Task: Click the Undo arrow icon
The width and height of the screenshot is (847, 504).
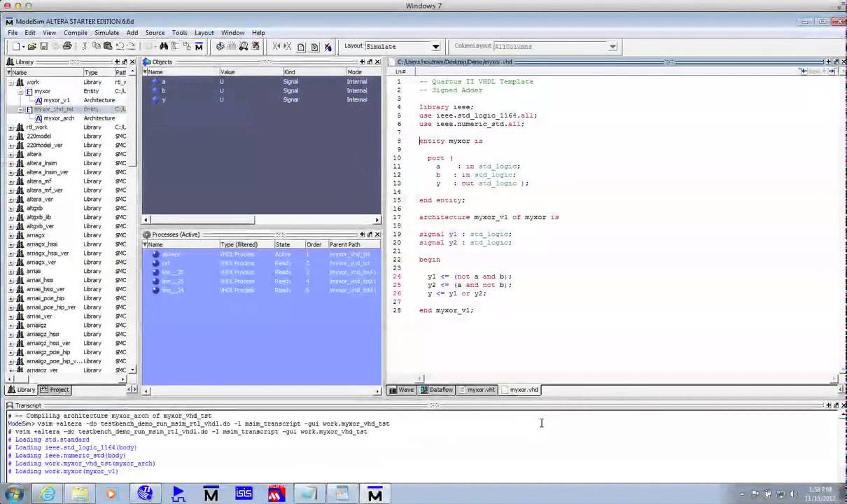Action: click(x=120, y=46)
